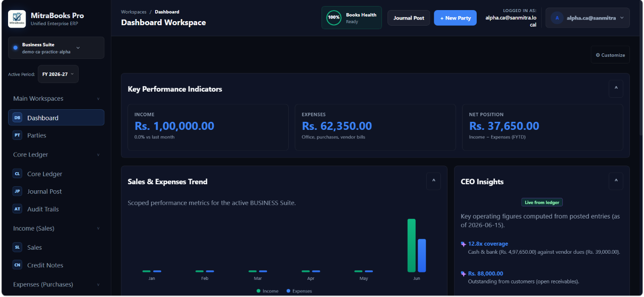Open Parties in the sidebar
This screenshot has height=297, width=644.
click(x=56, y=135)
